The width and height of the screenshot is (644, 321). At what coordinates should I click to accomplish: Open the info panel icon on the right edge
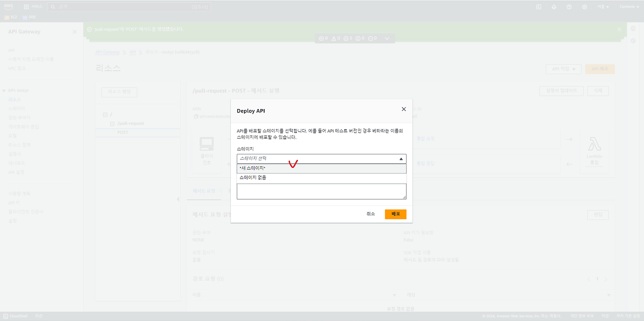pyautogui.click(x=633, y=29)
